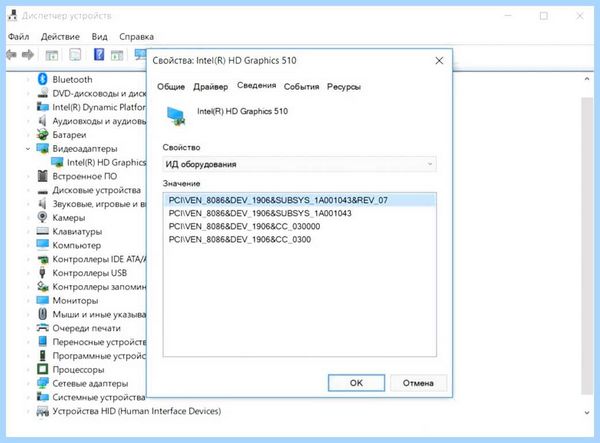Image resolution: width=600 pixels, height=443 pixels.
Task: Switch to the Общие tab
Action: 171,87
